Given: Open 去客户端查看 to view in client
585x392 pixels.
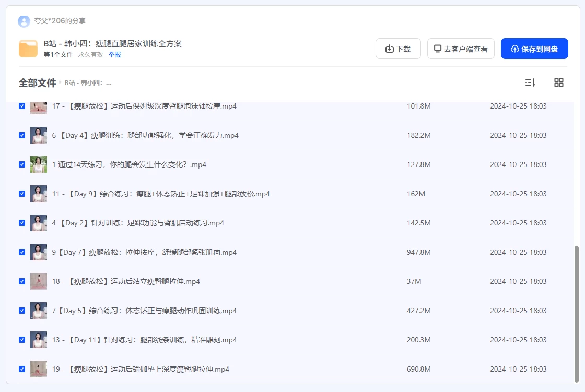Looking at the screenshot, I should coord(461,49).
